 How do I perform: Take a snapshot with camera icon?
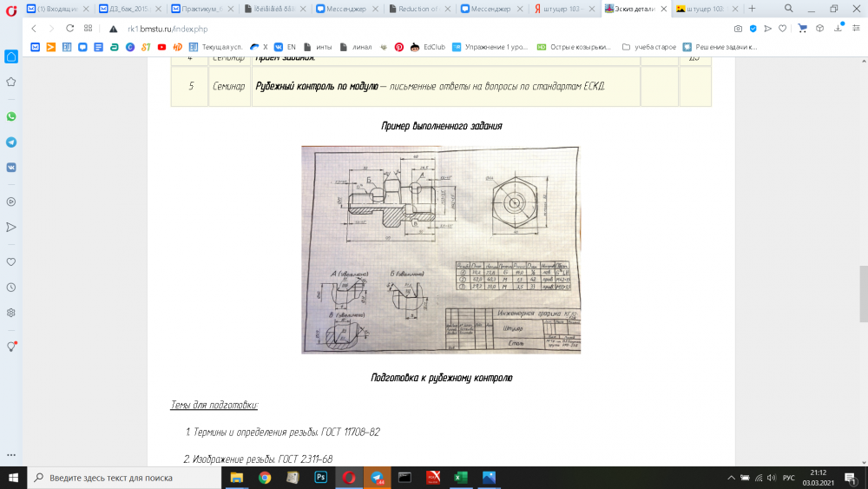pyautogui.click(x=738, y=29)
